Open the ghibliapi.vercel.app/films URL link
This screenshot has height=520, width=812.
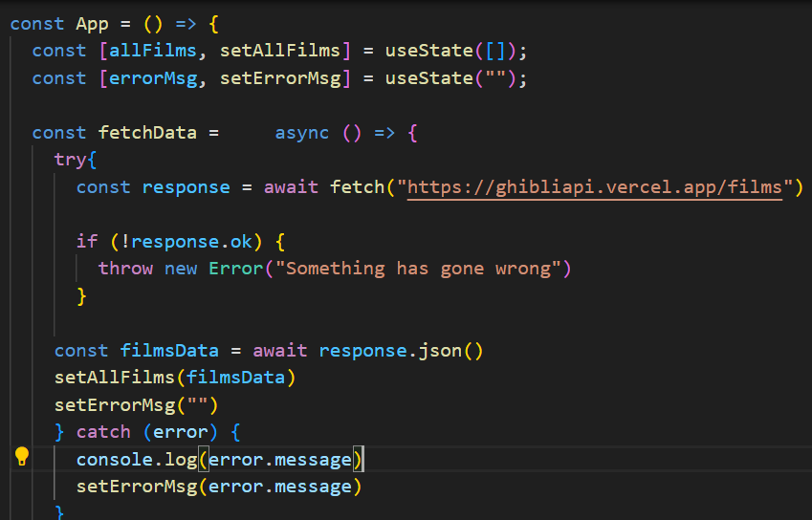click(595, 187)
